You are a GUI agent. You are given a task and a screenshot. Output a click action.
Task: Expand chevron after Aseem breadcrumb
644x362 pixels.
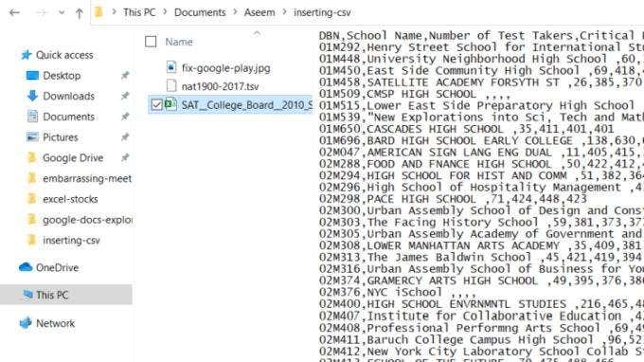point(284,12)
